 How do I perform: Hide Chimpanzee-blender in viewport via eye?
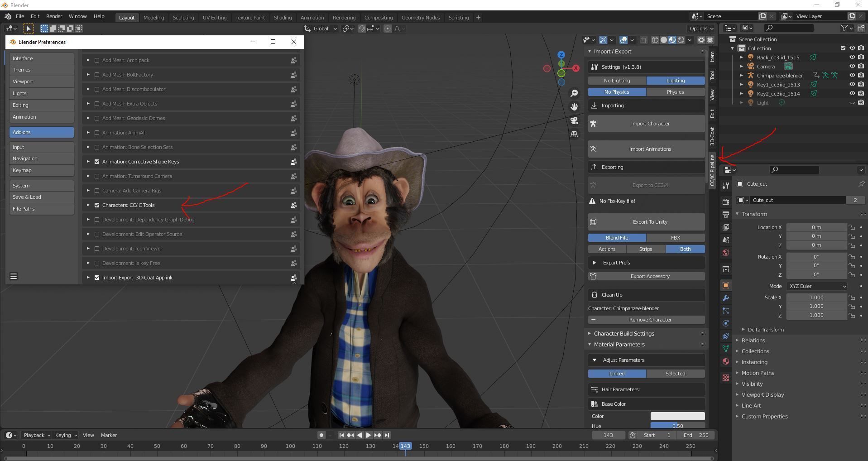pyautogui.click(x=852, y=75)
